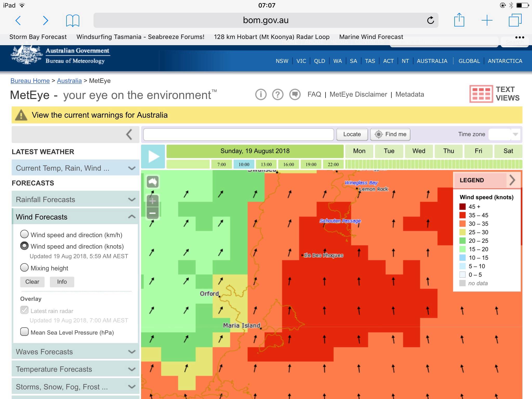
Task: Reset map view with Australia icon
Action: [x=152, y=182]
